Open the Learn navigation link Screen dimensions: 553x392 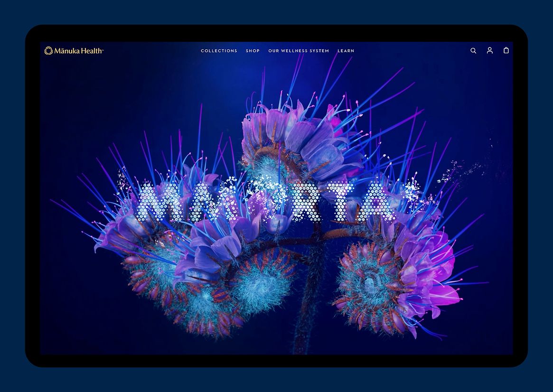pyautogui.click(x=346, y=51)
